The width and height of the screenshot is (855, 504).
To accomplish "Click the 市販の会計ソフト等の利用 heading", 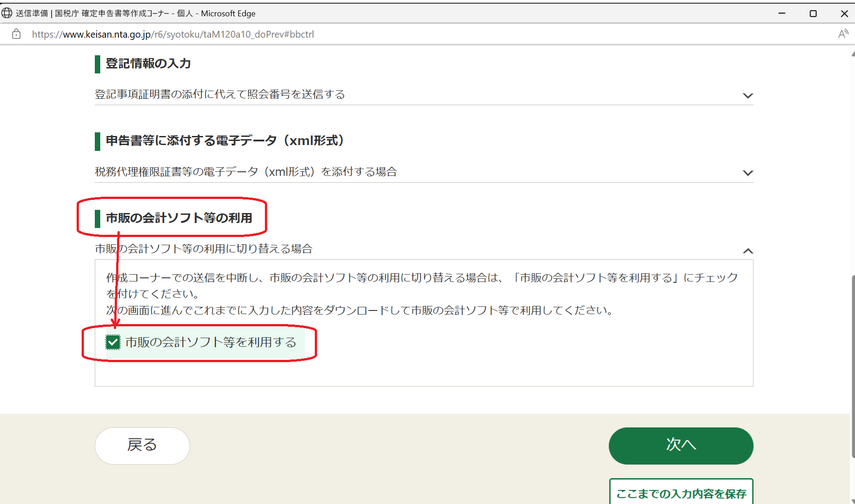I will click(179, 218).
